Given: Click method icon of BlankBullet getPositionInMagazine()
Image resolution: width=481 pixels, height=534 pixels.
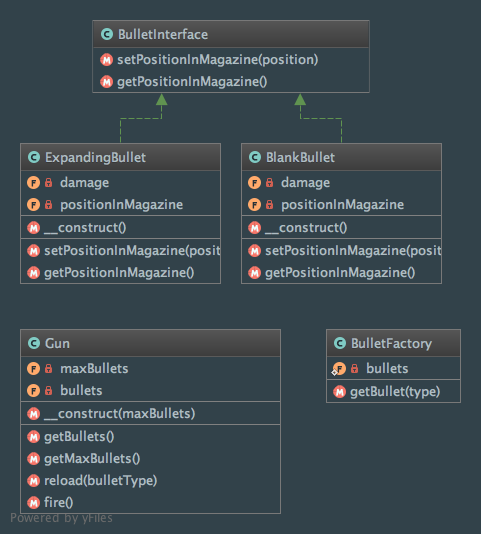Looking at the screenshot, I should [x=254, y=273].
